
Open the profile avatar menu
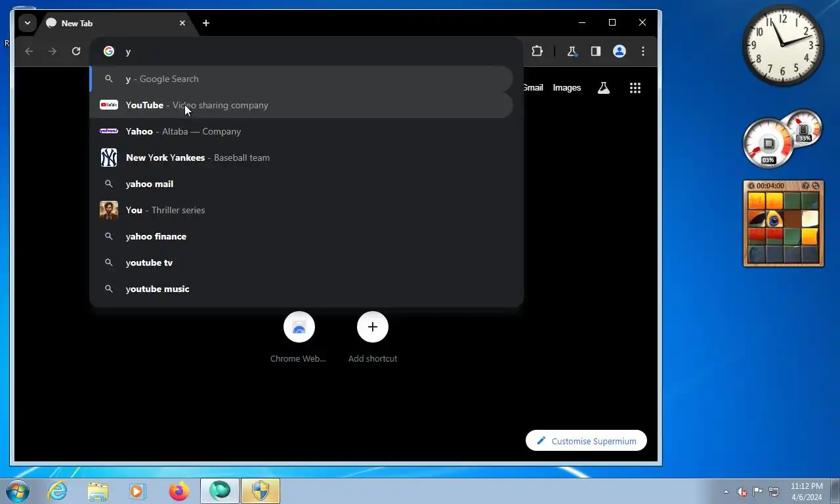tap(619, 51)
